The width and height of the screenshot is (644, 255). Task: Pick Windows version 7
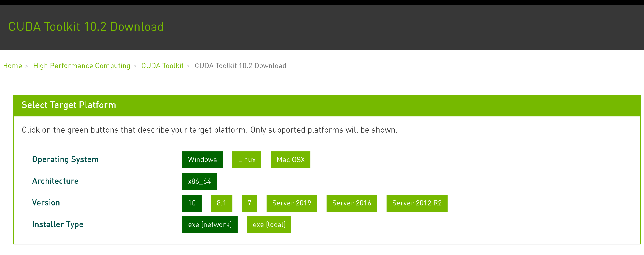point(249,203)
